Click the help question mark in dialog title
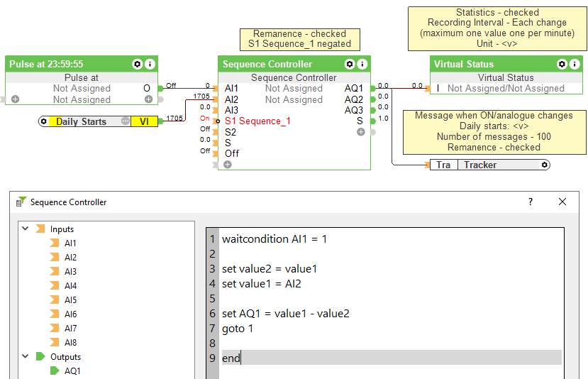This screenshot has height=379, width=588. click(x=530, y=202)
